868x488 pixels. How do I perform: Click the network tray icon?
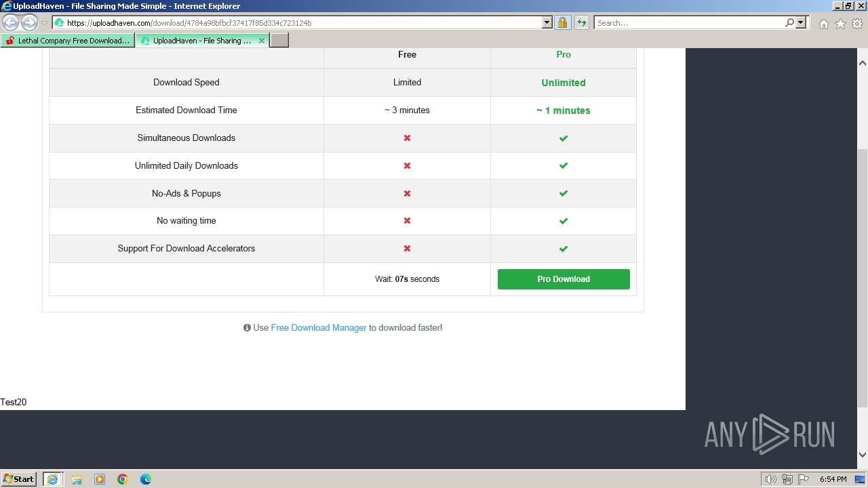point(787,479)
